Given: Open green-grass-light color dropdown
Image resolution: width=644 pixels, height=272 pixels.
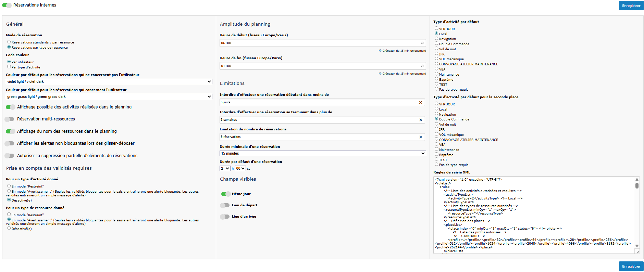Looking at the screenshot, I should [109, 97].
